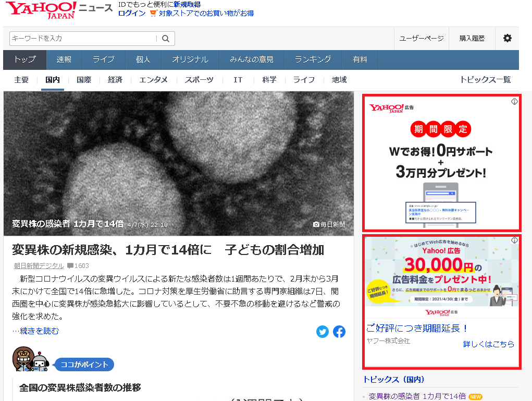Open 購入履歴 page

[x=472, y=39]
